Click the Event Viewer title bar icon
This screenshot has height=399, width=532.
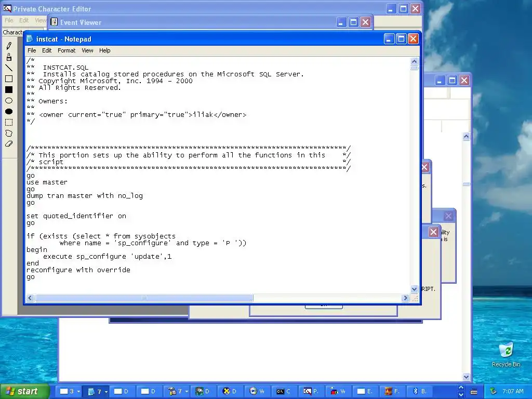[x=54, y=22]
